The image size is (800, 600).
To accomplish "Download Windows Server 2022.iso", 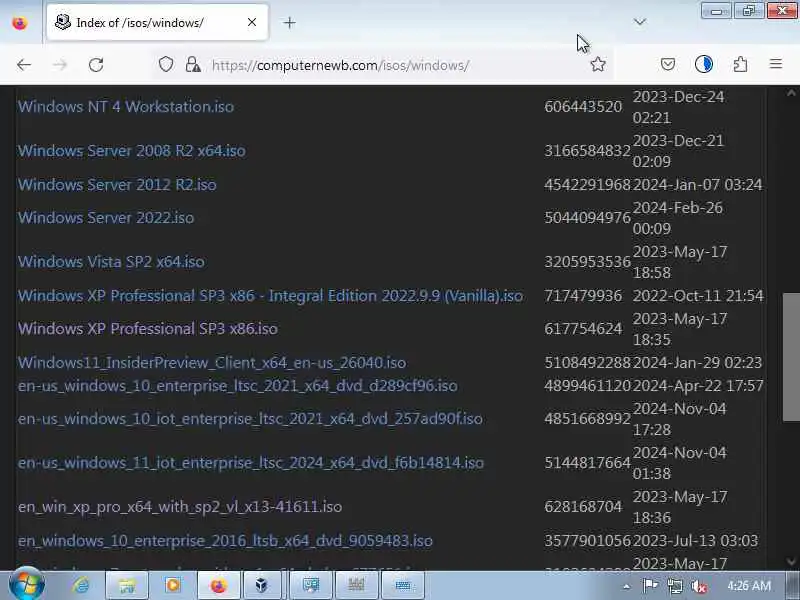I will coord(106,217).
